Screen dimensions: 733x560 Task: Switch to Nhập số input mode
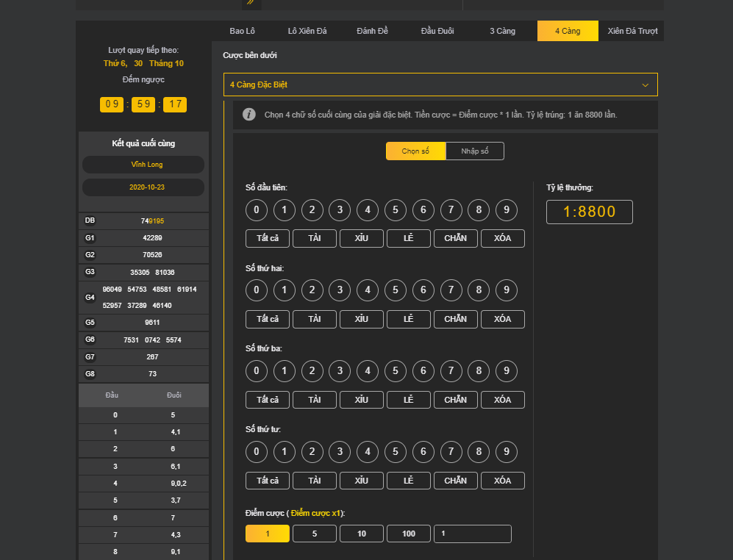pos(475,151)
